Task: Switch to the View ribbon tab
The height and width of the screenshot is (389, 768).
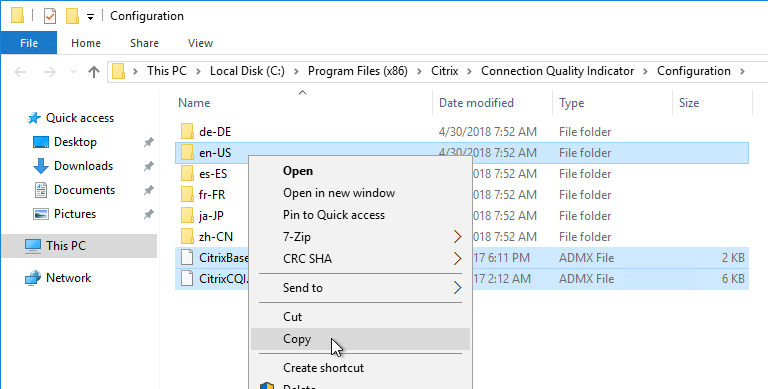Action: [200, 43]
